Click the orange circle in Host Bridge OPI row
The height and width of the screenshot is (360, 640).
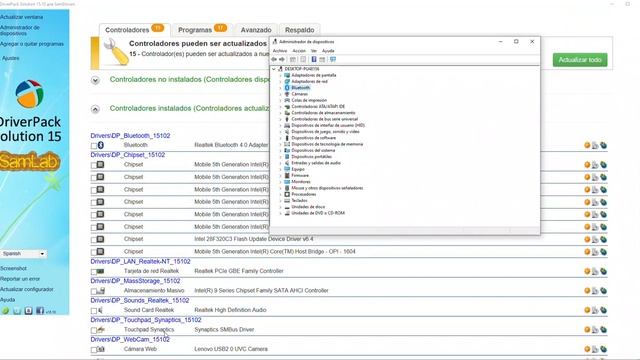tap(587, 252)
